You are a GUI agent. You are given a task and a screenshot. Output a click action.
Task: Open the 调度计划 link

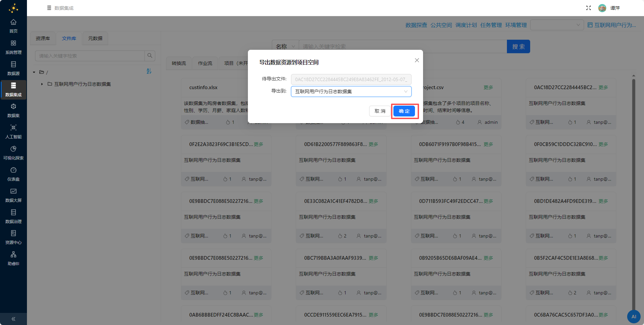pos(466,25)
